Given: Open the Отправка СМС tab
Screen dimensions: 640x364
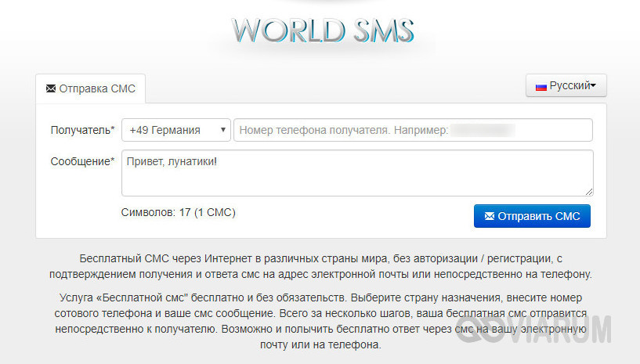Looking at the screenshot, I should 90,88.
